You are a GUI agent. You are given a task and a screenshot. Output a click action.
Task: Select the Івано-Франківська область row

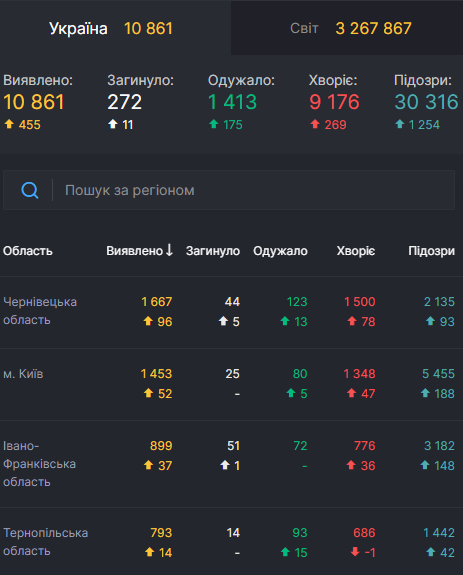[231, 464]
